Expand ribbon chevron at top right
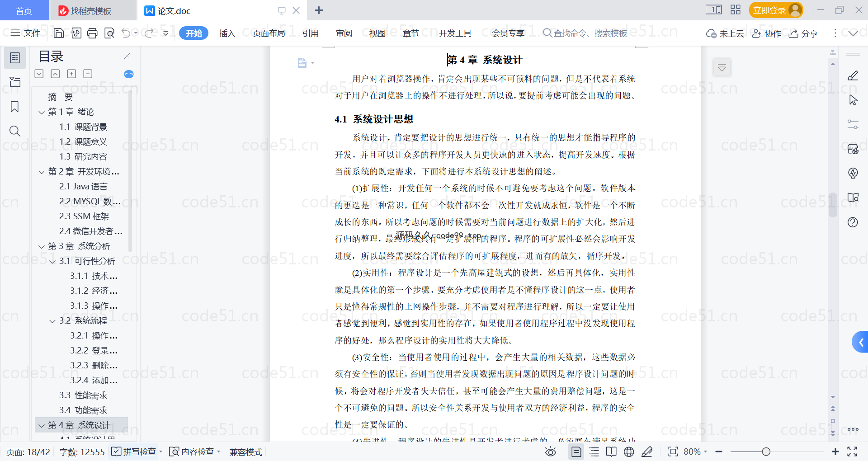This screenshot has width=868, height=461. pos(853,33)
